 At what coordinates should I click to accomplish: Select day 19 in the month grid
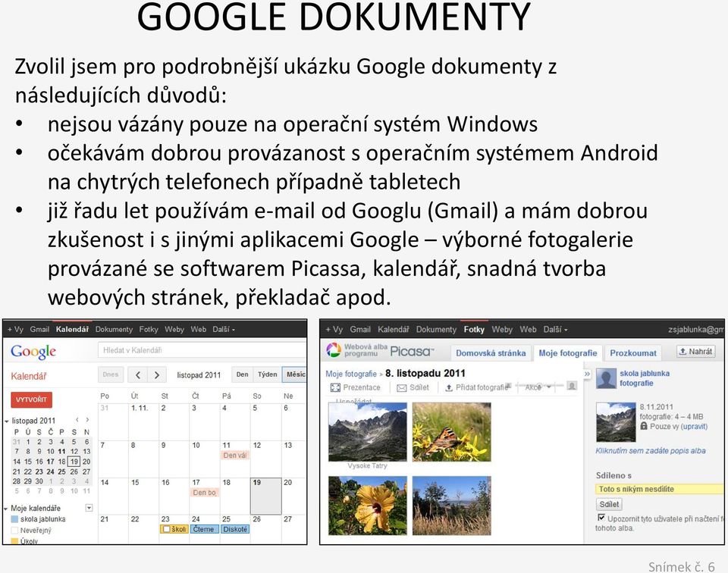(266, 496)
